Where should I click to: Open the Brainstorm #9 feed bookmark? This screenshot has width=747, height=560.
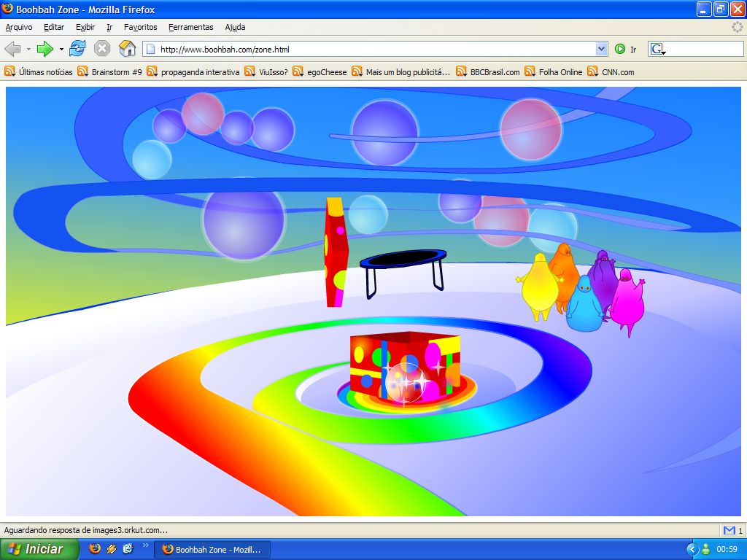tap(109, 72)
